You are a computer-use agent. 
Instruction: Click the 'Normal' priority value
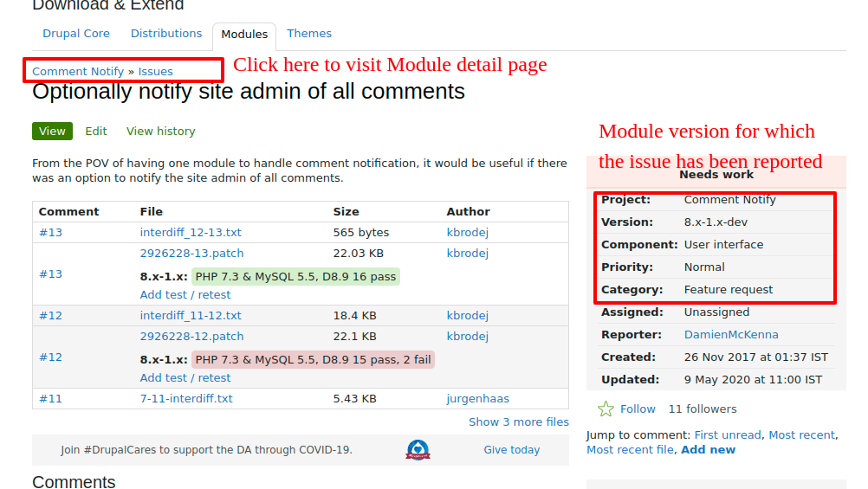704,267
